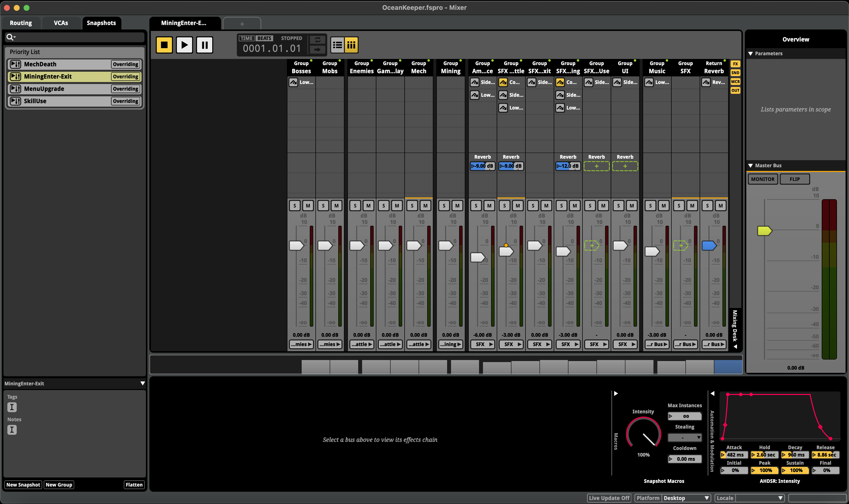Click Notes text edit icon
849x504 pixels.
[12, 430]
